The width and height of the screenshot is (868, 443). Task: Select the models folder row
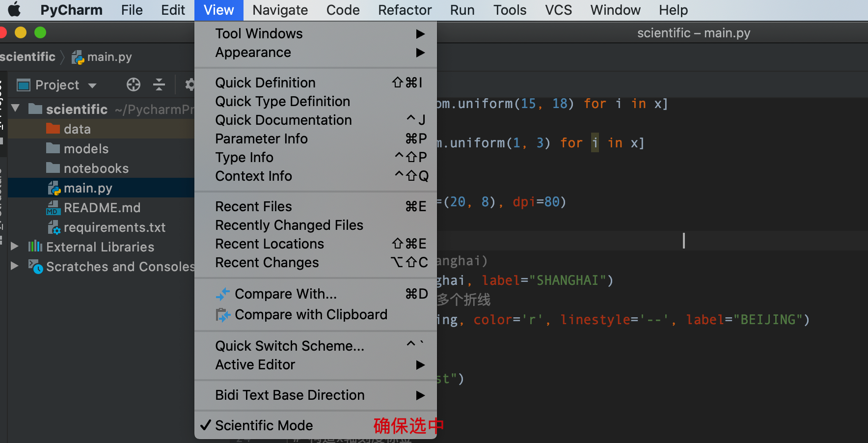[101, 148]
